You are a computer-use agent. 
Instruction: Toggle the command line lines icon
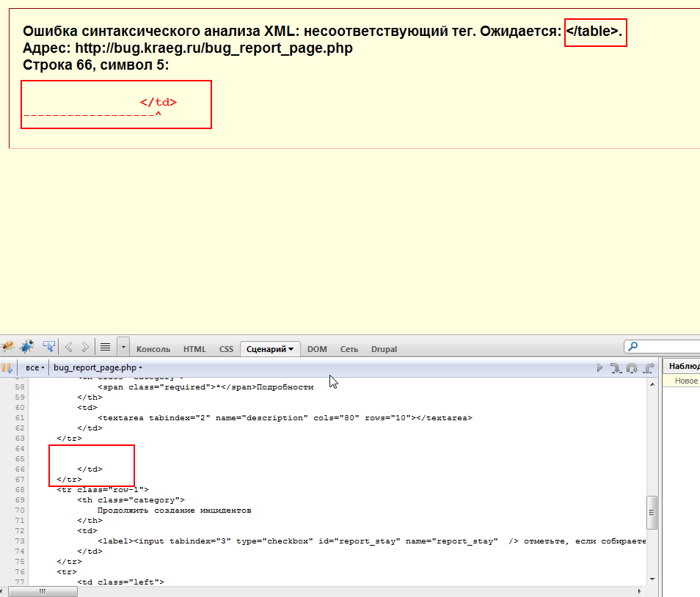pos(105,347)
